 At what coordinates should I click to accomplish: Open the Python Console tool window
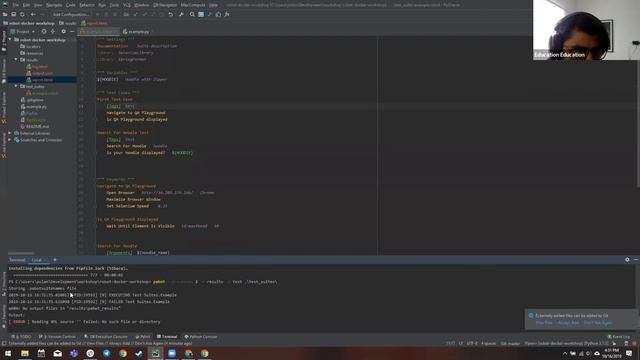click(x=201, y=337)
